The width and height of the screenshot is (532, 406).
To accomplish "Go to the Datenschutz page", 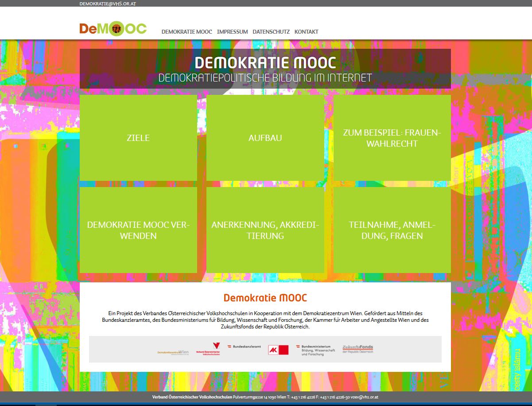I will tap(271, 32).
